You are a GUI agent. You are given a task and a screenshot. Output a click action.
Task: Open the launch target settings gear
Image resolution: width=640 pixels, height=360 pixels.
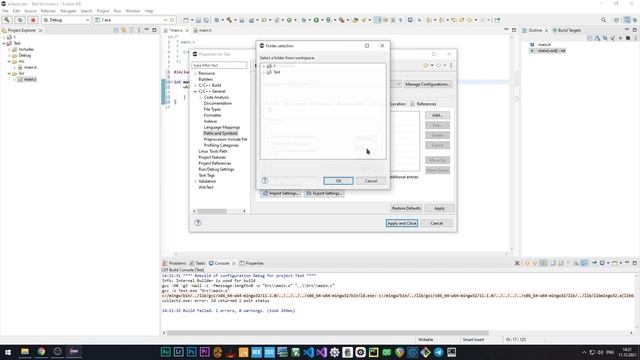[172, 20]
